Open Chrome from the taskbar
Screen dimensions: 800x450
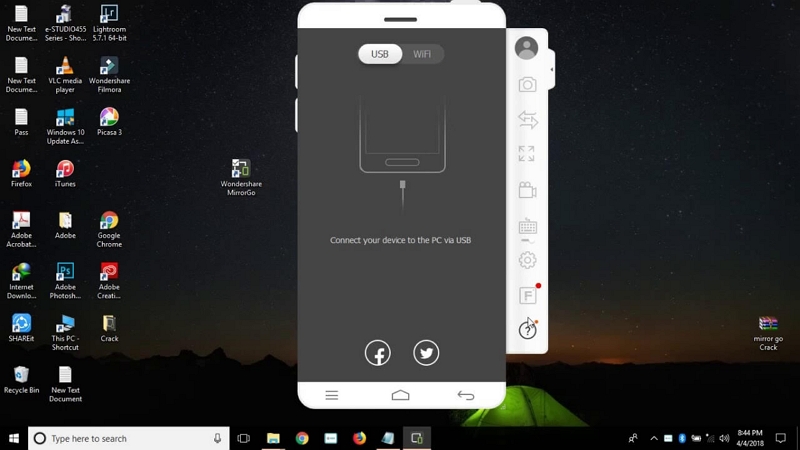click(302, 438)
